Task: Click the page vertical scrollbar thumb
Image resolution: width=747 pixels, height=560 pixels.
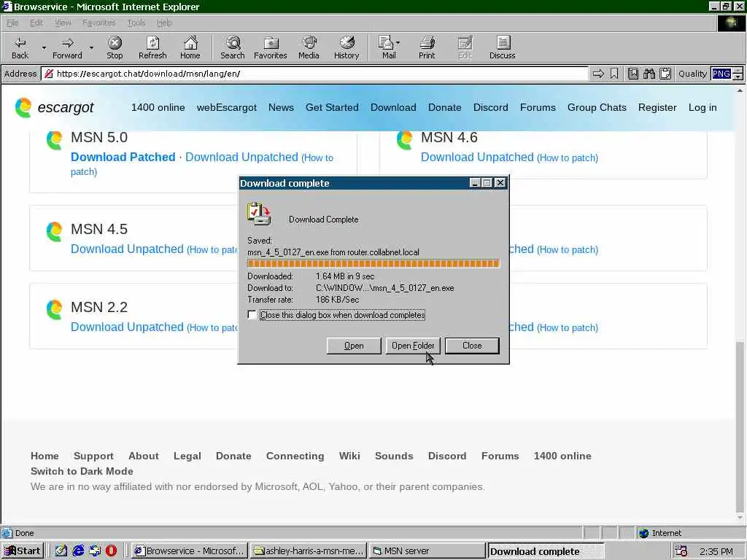Action: [740, 427]
